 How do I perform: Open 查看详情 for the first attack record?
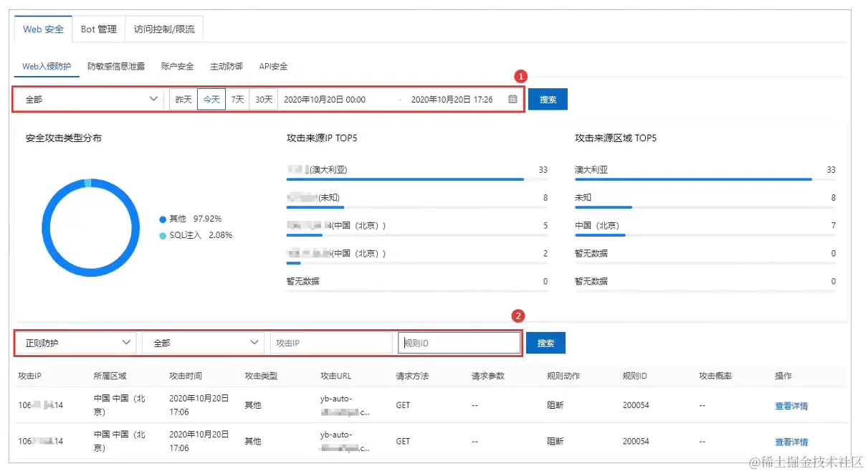(791, 404)
